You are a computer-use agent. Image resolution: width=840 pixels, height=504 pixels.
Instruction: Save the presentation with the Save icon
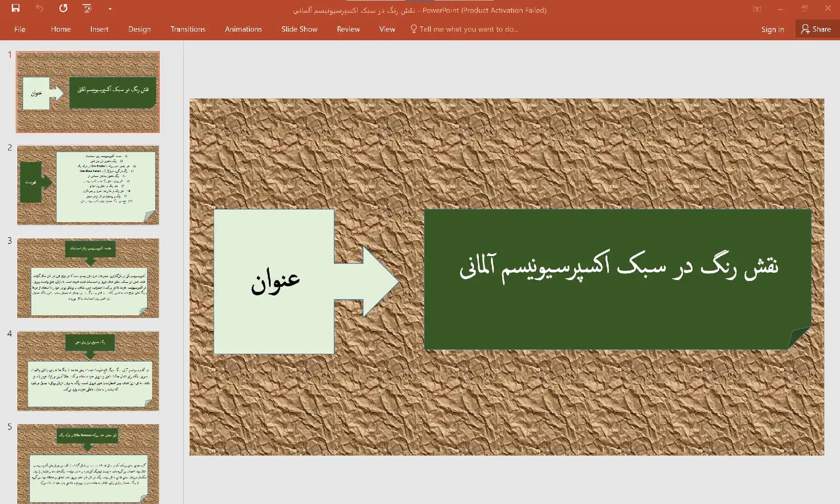[16, 8]
